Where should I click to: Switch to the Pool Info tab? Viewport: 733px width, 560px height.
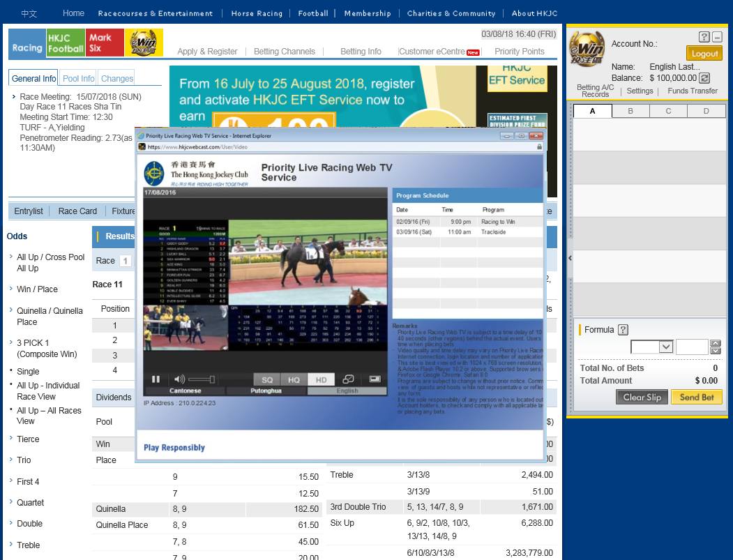(x=79, y=79)
